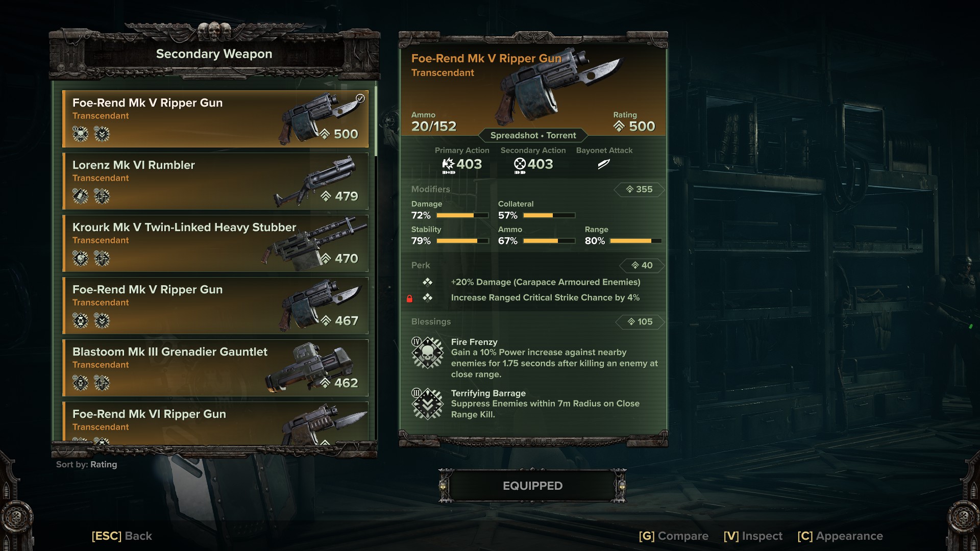Screen dimensions: 980x551
Task: Click second blessing icon on Krourk Heavy Stubber
Action: [x=102, y=259]
